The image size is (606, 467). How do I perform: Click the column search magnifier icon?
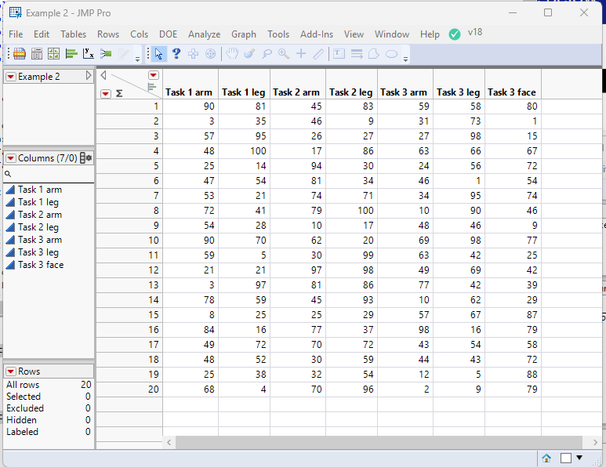point(8,174)
